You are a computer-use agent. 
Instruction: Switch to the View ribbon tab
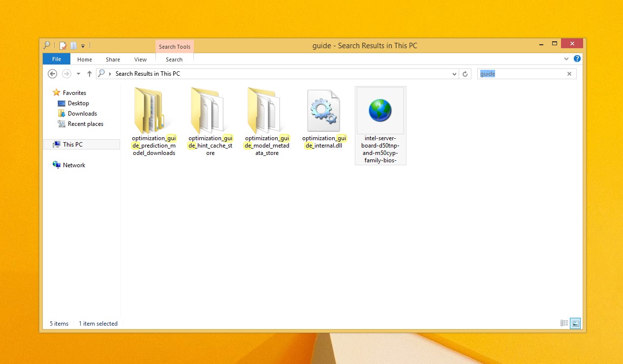(140, 60)
